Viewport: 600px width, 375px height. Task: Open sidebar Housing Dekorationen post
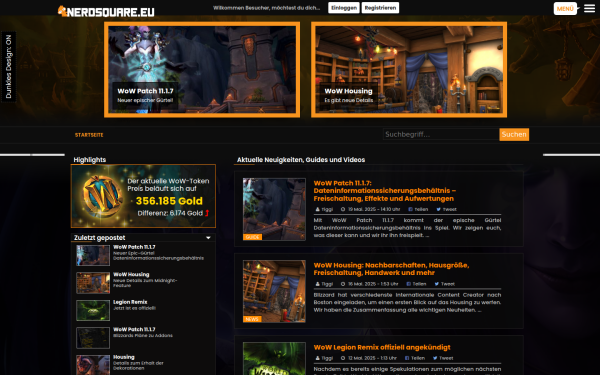pyautogui.click(x=138, y=362)
